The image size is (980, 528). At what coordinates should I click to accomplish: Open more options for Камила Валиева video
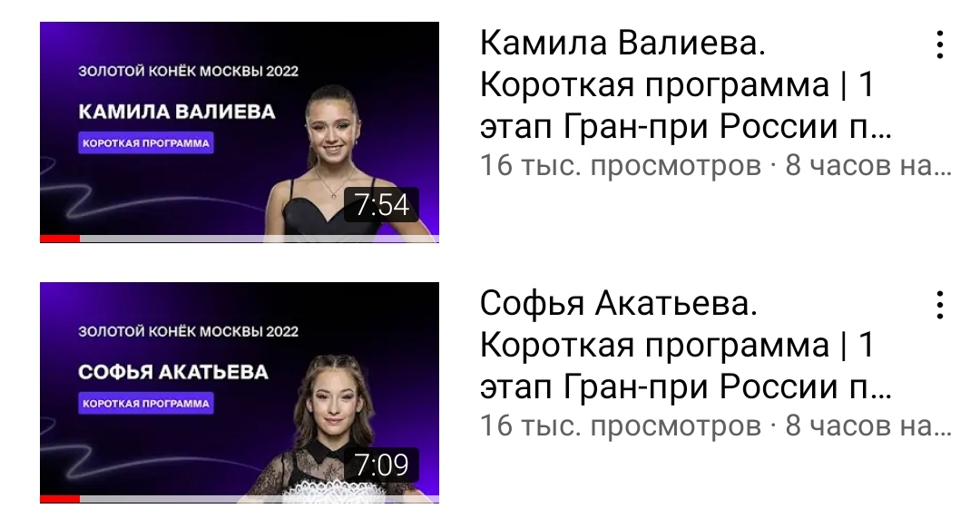[939, 44]
